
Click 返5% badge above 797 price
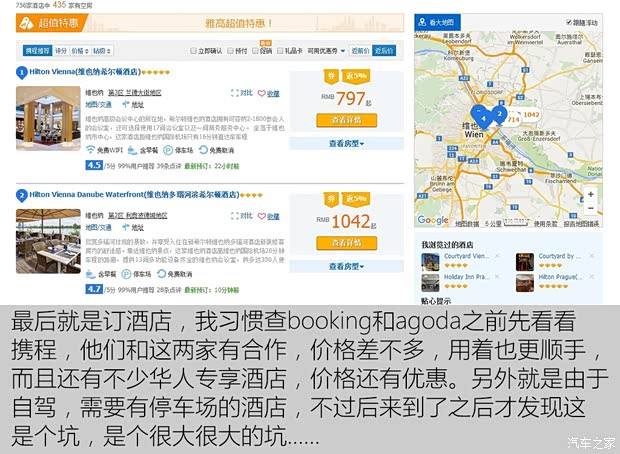(x=356, y=76)
